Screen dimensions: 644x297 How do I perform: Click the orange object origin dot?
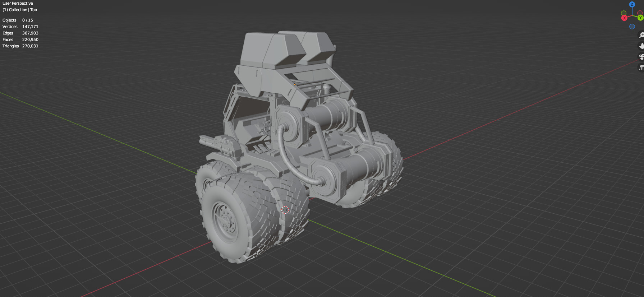[295, 84]
